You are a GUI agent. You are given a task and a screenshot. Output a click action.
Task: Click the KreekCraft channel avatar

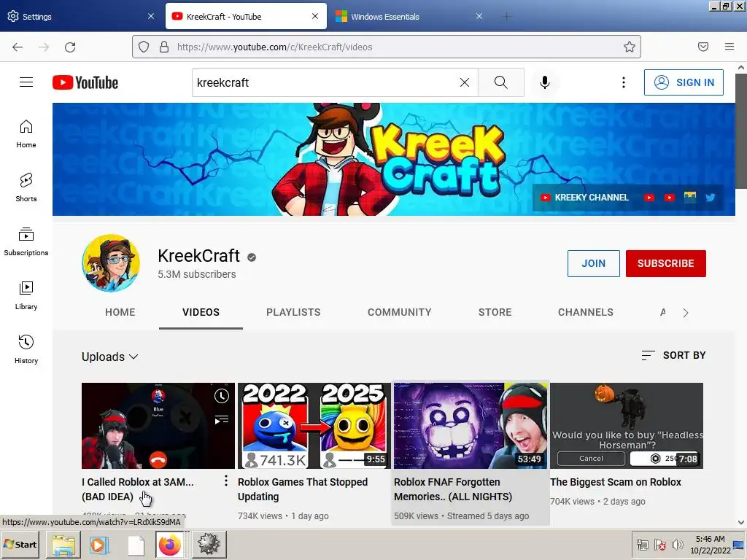click(x=111, y=262)
